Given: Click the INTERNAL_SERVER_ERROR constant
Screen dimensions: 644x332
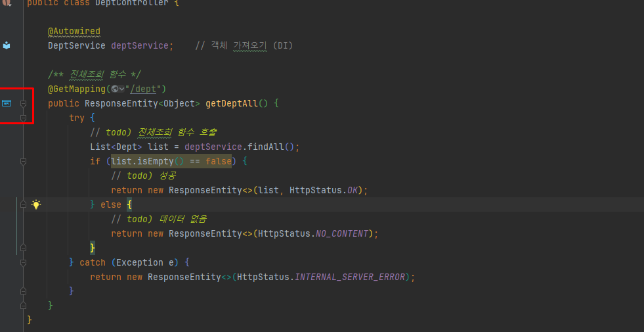Looking at the screenshot, I should [x=350, y=277].
